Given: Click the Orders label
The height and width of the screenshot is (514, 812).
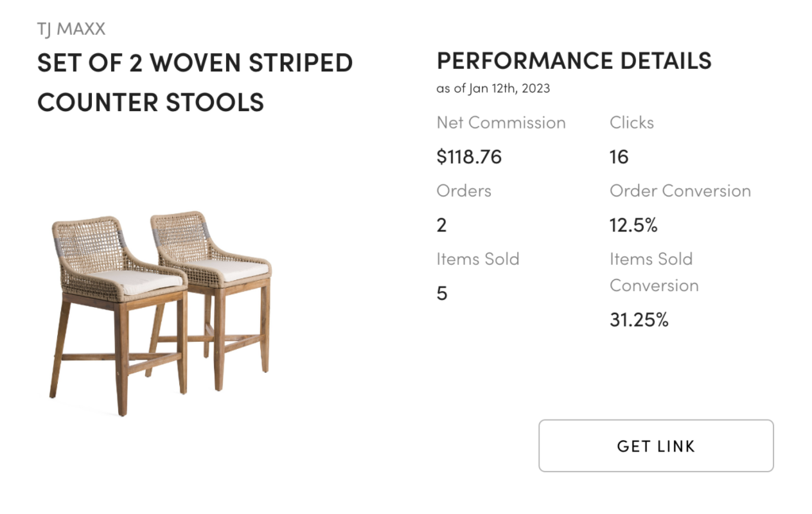Looking at the screenshot, I should (x=463, y=190).
